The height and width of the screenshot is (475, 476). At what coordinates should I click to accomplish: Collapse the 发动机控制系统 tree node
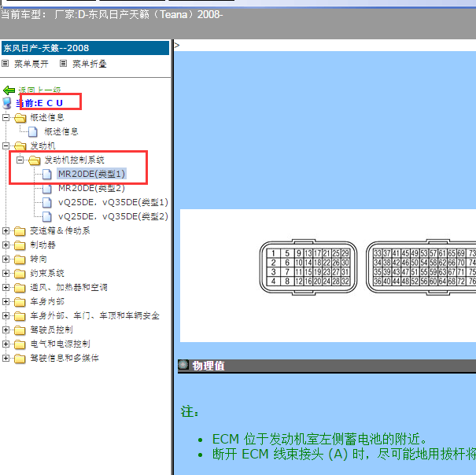click(x=20, y=160)
